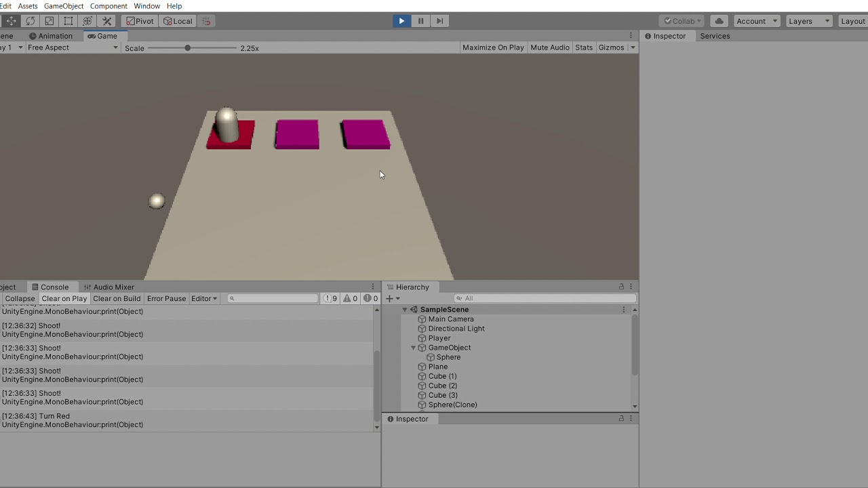
Task: Toggle Stats overlay
Action: [584, 47]
